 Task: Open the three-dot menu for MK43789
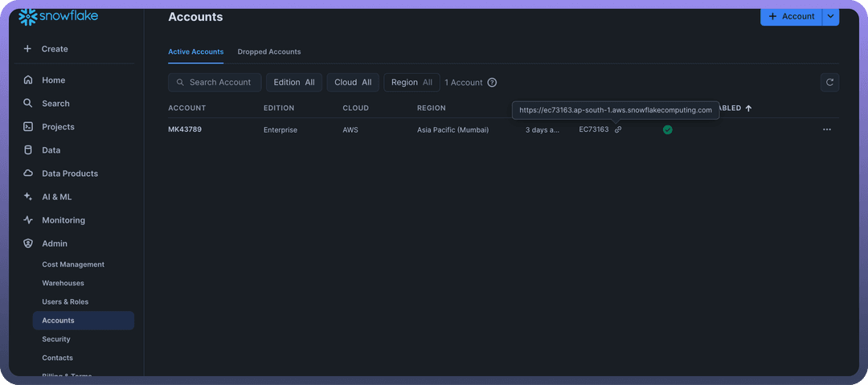coord(827,129)
